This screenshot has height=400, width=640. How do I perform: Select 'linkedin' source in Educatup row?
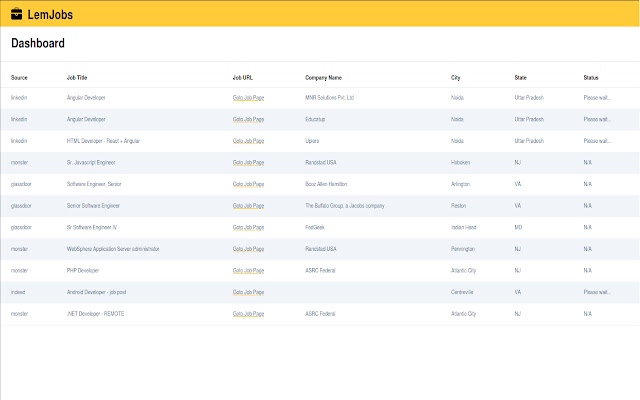pyautogui.click(x=19, y=119)
